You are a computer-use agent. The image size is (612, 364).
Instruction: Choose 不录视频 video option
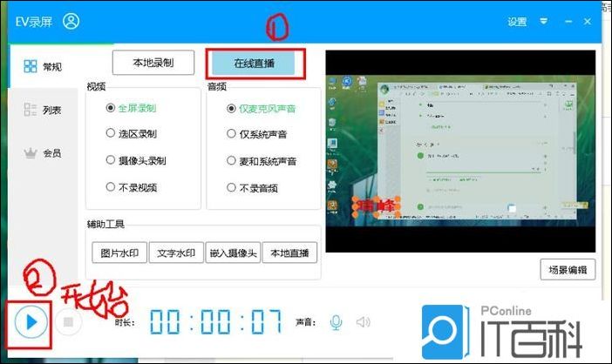[x=131, y=187]
